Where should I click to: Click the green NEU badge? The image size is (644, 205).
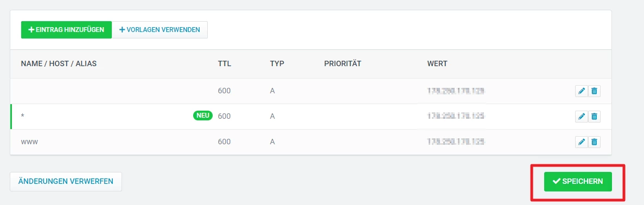tap(203, 116)
